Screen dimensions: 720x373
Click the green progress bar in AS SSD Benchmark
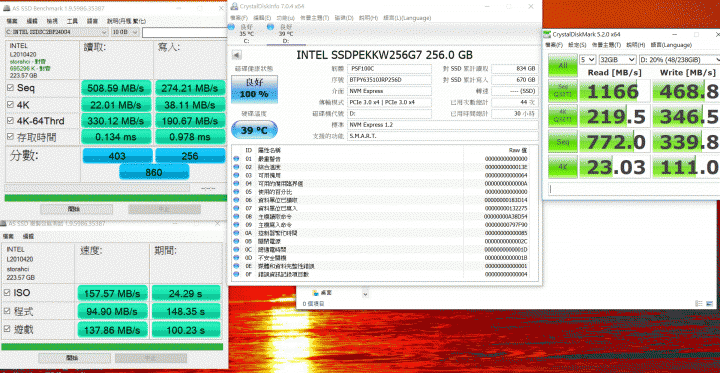point(116,198)
